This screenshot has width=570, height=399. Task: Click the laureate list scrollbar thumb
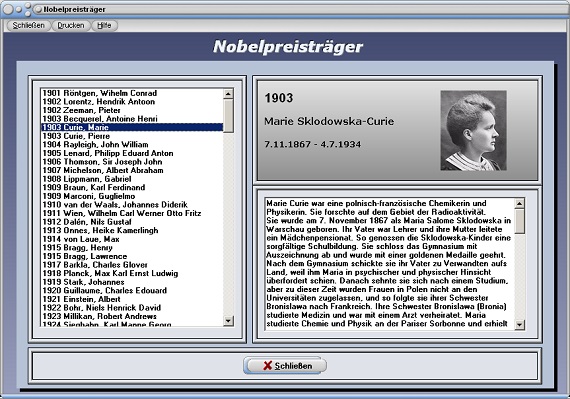pyautogui.click(x=228, y=116)
